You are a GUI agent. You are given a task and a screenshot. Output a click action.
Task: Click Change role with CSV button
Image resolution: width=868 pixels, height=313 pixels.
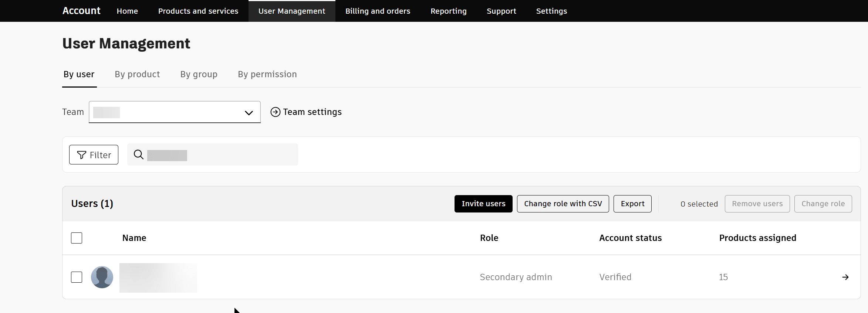(x=563, y=204)
